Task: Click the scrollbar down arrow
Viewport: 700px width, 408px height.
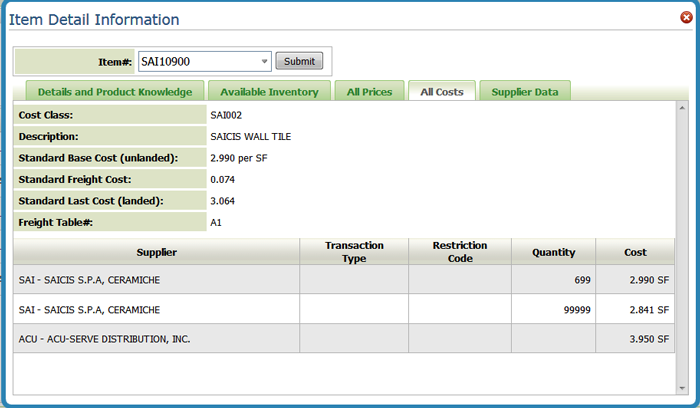Action: (682, 386)
